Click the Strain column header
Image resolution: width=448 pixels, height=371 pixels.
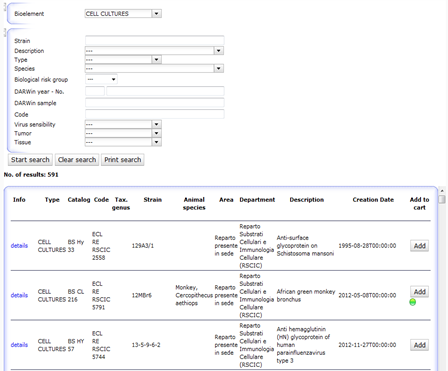153,200
